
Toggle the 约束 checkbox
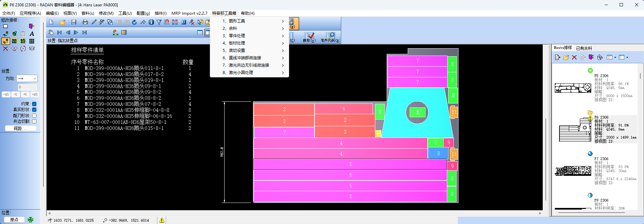[x=34, y=104]
